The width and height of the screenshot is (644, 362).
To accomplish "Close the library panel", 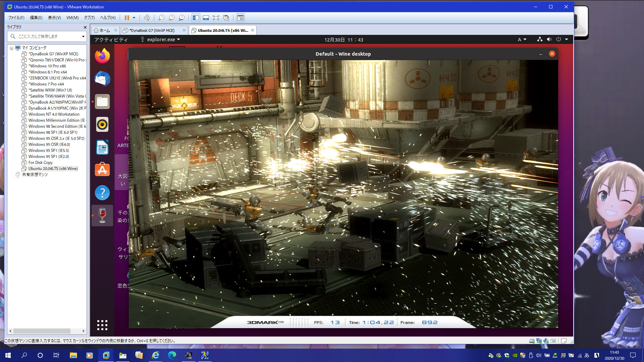I will click(x=85, y=27).
